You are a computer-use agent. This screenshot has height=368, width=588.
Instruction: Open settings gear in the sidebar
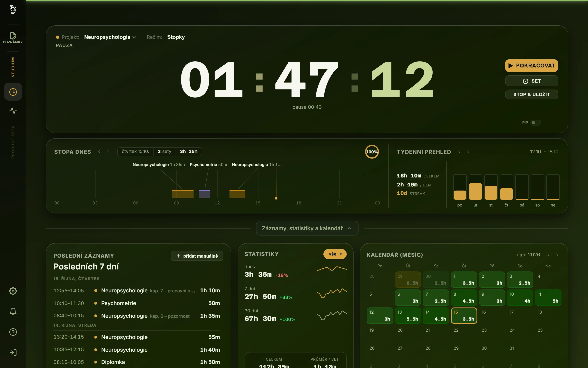coord(13,291)
